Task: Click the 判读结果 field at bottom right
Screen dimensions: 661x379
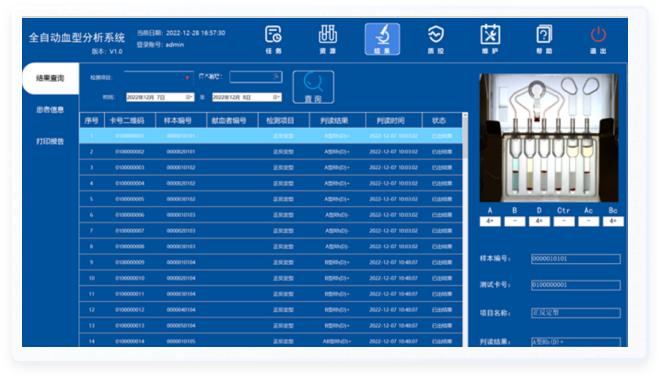Action: [x=576, y=342]
